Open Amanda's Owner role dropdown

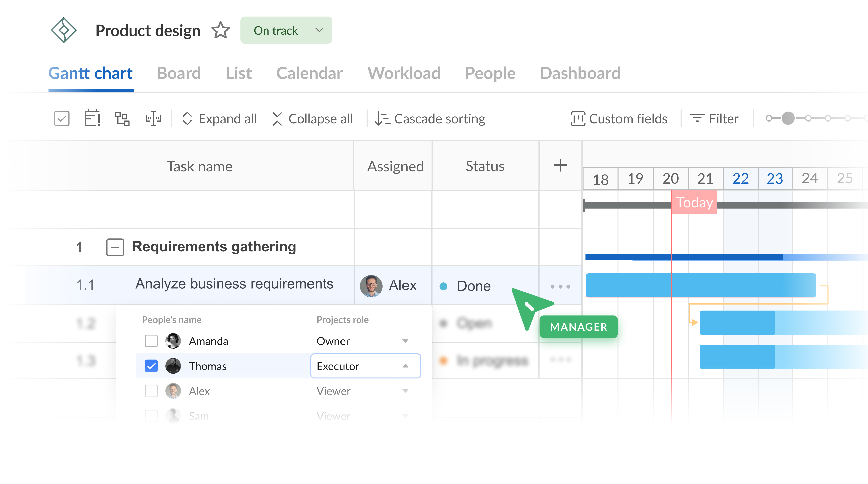point(405,341)
